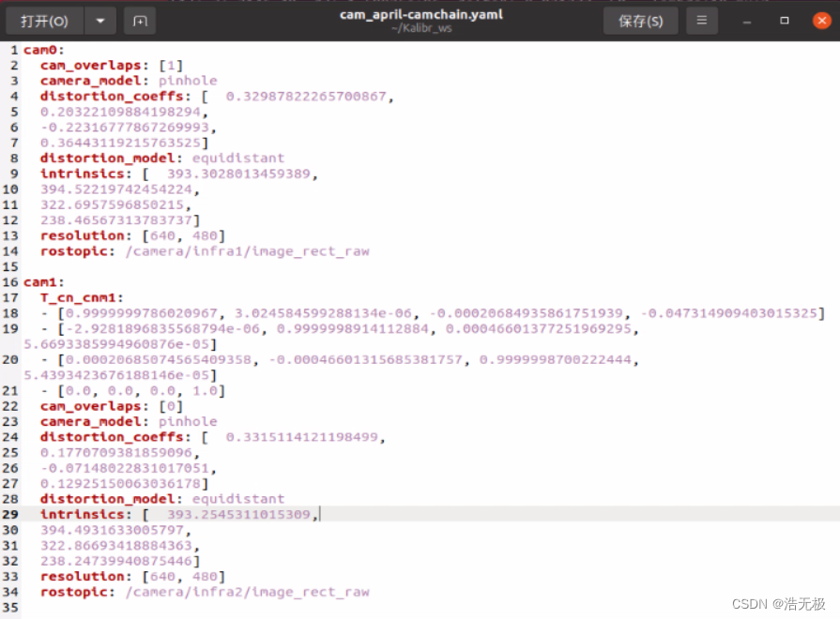Click value 394.52219742454224 on line 10
Screen dimensions: 840x619
[x=116, y=189]
